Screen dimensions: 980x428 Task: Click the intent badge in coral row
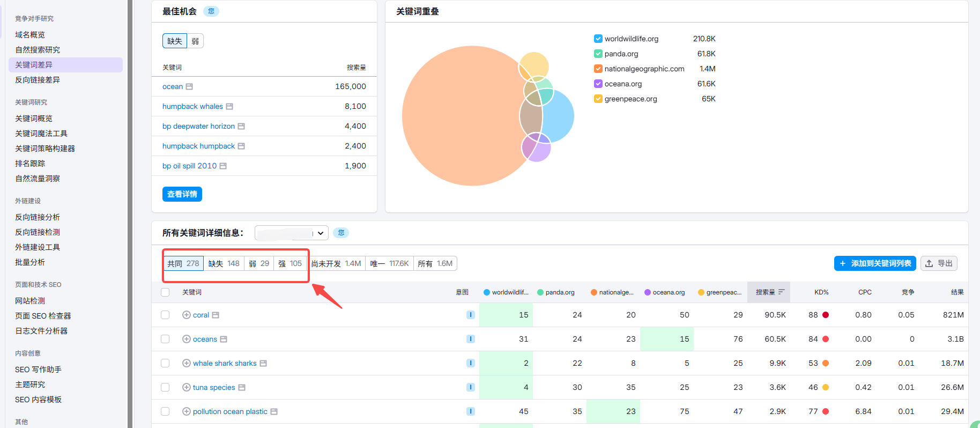coord(470,315)
